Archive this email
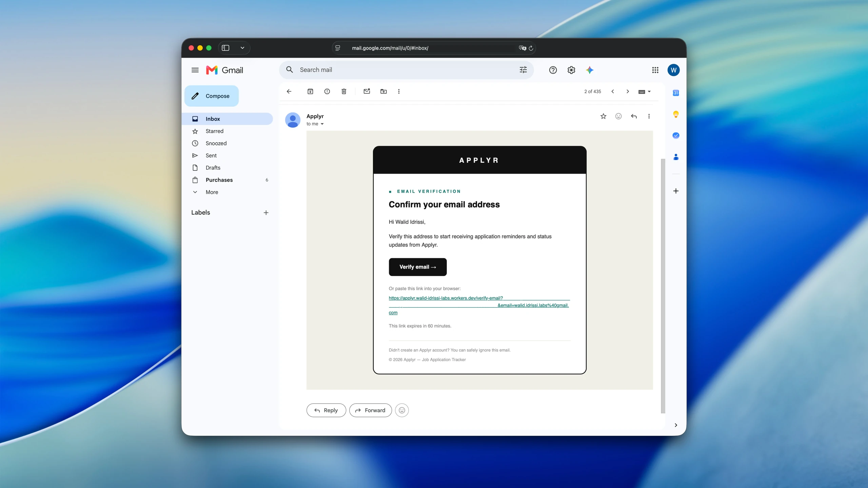Screen dimensions: 868x488 click(310, 91)
